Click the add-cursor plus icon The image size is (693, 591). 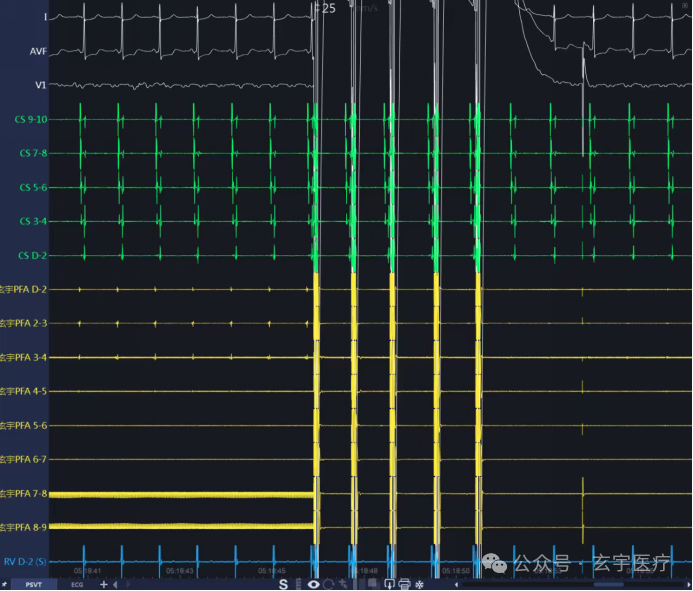pyautogui.click(x=342, y=584)
